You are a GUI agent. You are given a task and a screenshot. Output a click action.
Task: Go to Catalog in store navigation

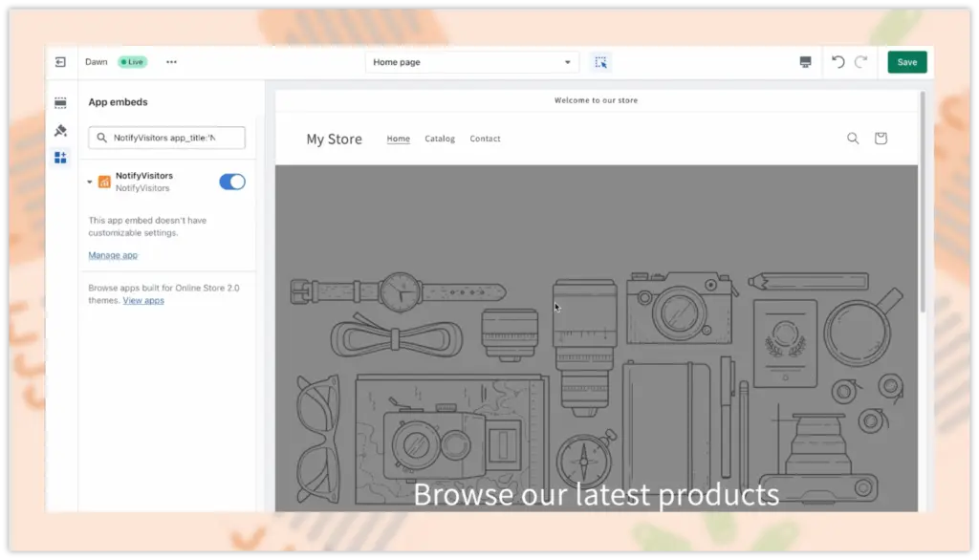tap(440, 139)
